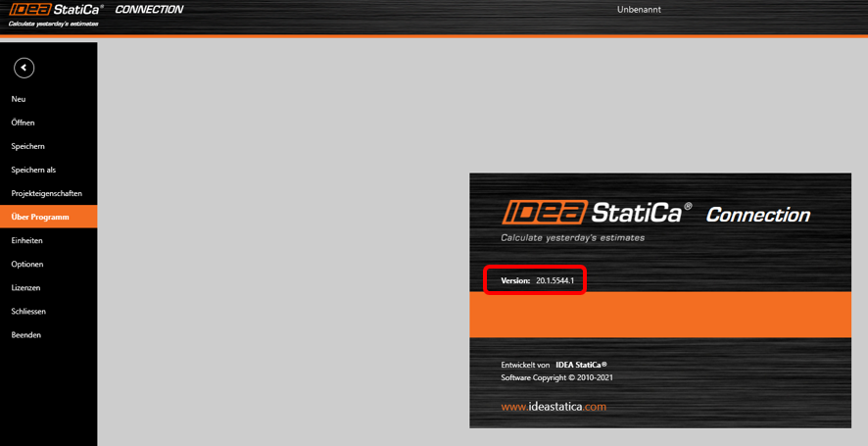868x446 pixels.
Task: Select Neu in the side menu
Action: click(x=19, y=99)
